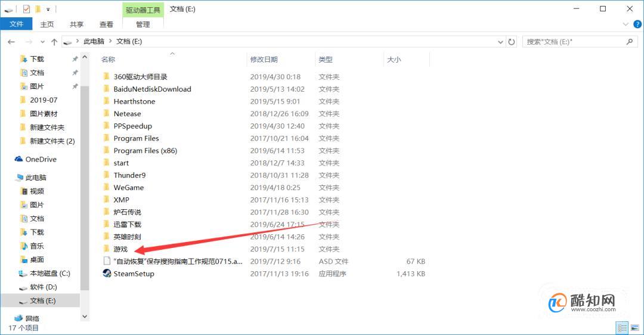Go up one folder level

pyautogui.click(x=54, y=42)
